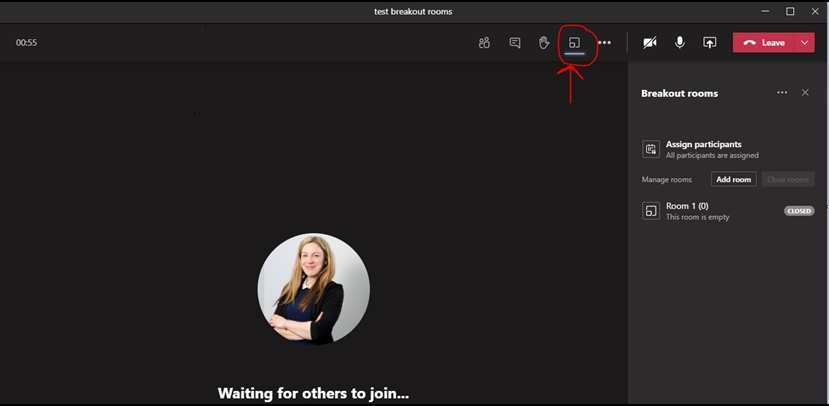Raise your hand in the meeting
The width and height of the screenshot is (829, 406).
pyautogui.click(x=544, y=43)
